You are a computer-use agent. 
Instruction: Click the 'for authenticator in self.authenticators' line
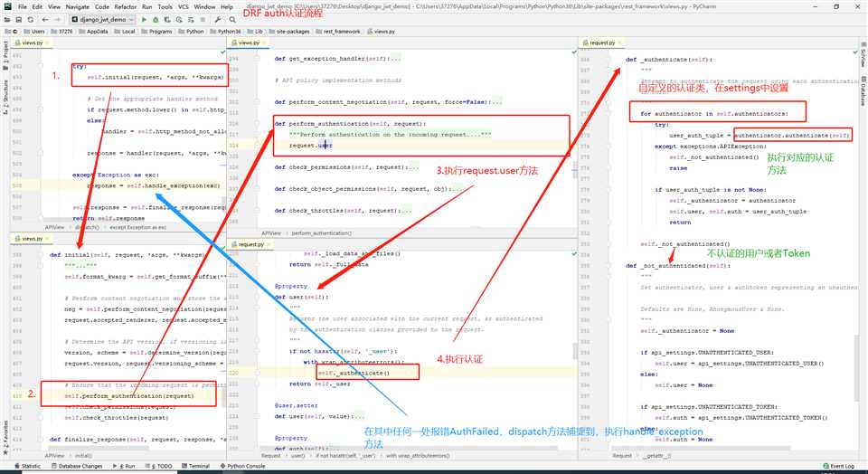[x=714, y=113]
